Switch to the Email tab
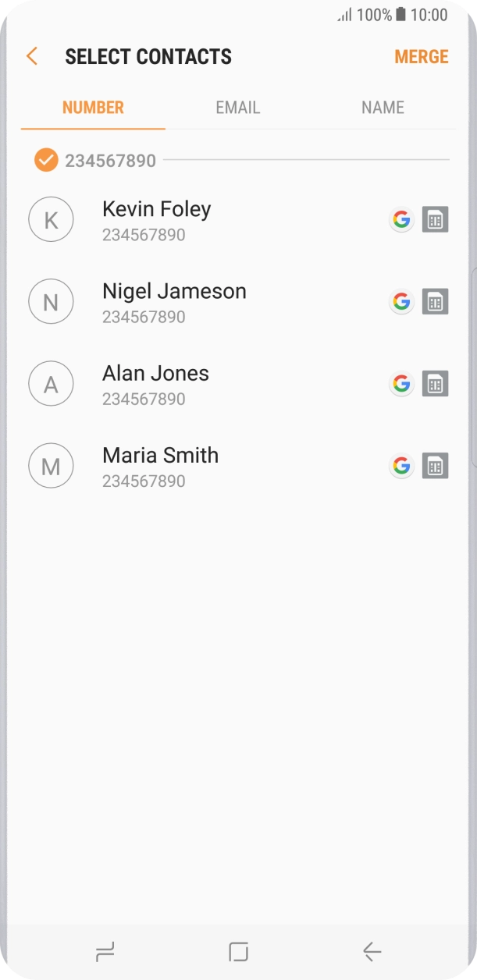The image size is (477, 980). point(237,108)
